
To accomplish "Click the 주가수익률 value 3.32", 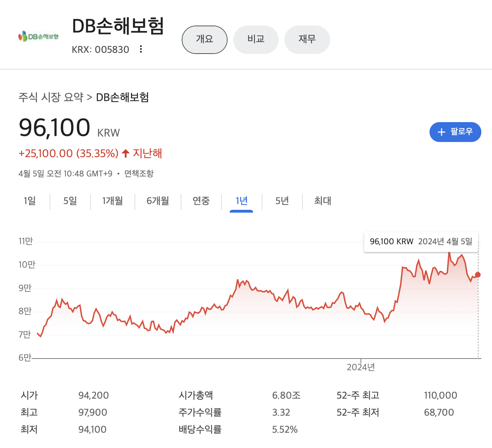I will 281,412.
